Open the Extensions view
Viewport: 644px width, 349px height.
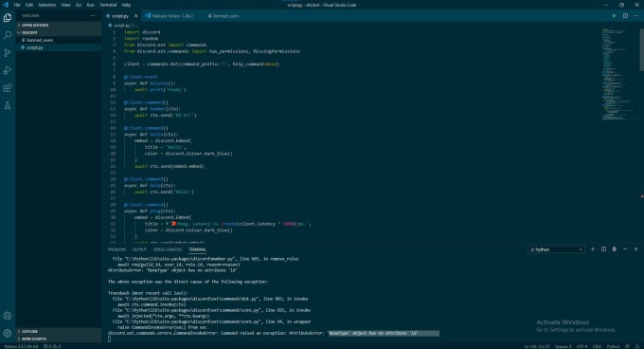[8, 88]
